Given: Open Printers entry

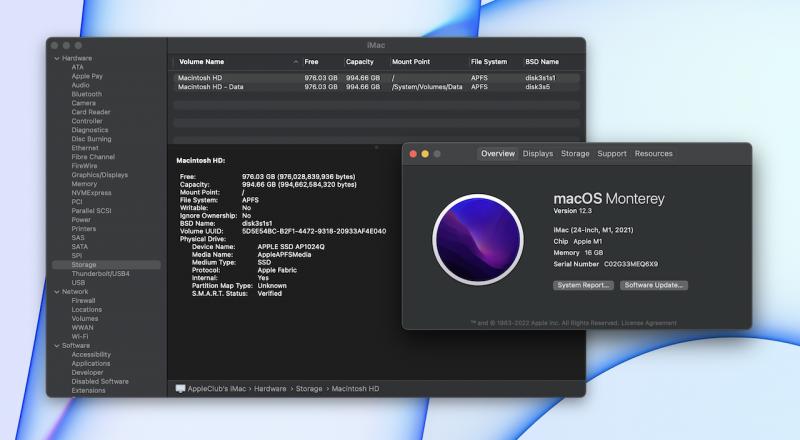Looking at the screenshot, I should [x=84, y=229].
